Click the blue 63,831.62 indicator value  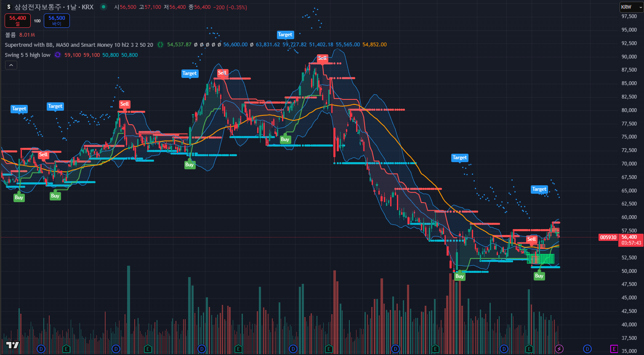[268, 45]
